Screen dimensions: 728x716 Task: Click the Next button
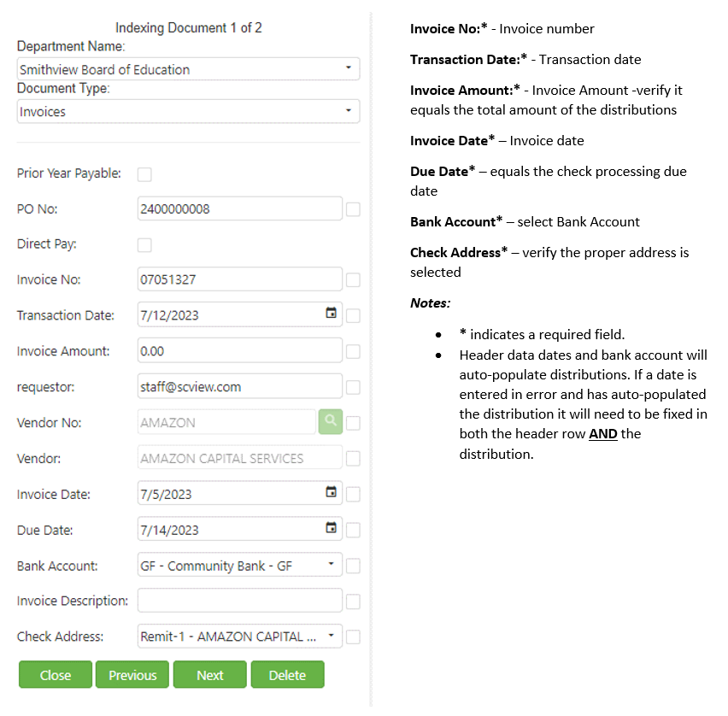[209, 675]
